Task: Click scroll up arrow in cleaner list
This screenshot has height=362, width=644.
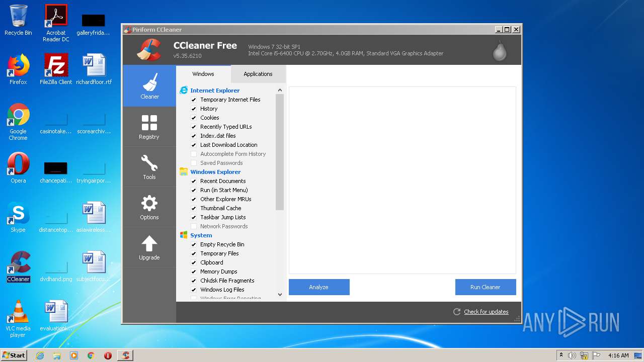Action: (280, 90)
